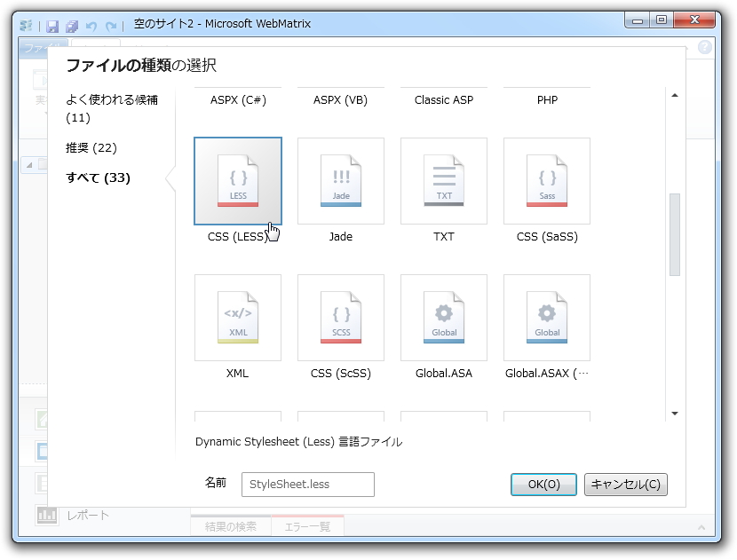Click the Redo icon in title bar

coord(111,26)
